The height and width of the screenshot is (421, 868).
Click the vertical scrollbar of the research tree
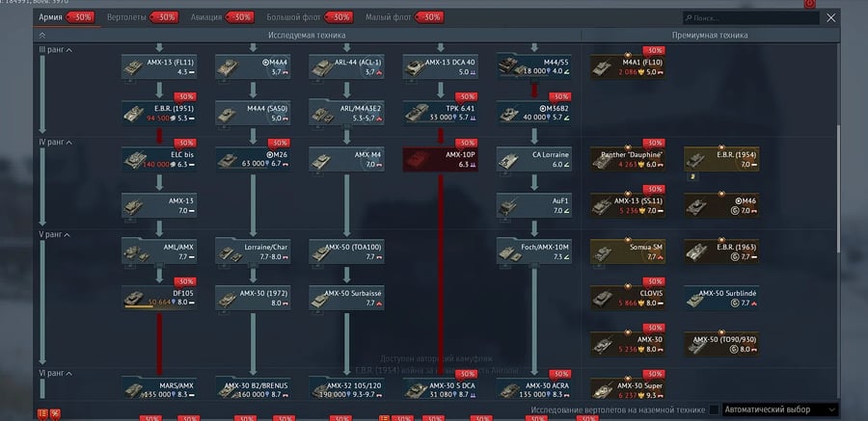[x=837, y=188]
